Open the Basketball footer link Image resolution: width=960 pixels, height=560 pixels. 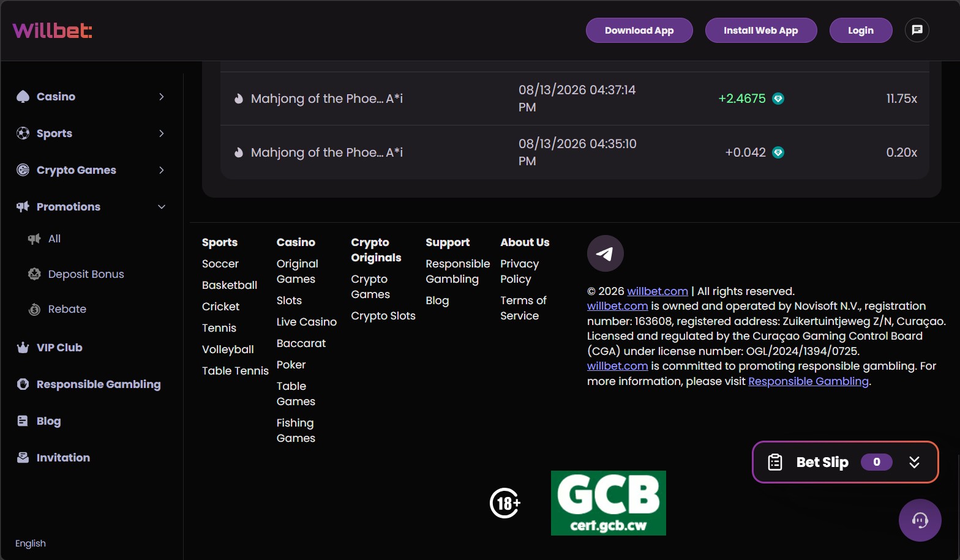(x=230, y=285)
